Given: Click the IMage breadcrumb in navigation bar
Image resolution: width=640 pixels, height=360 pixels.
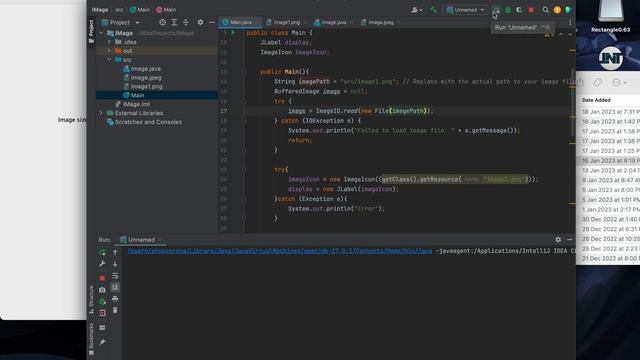Looking at the screenshot, I should pyautogui.click(x=100, y=10).
